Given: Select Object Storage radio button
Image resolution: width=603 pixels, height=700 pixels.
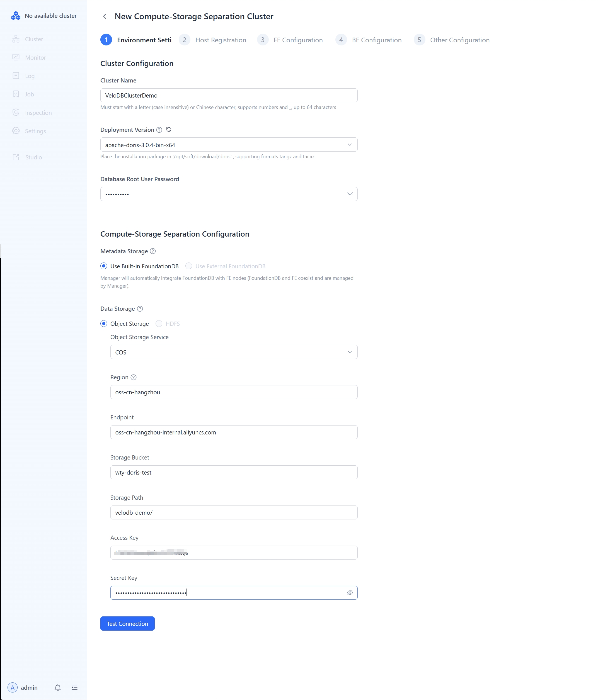Looking at the screenshot, I should click(104, 324).
